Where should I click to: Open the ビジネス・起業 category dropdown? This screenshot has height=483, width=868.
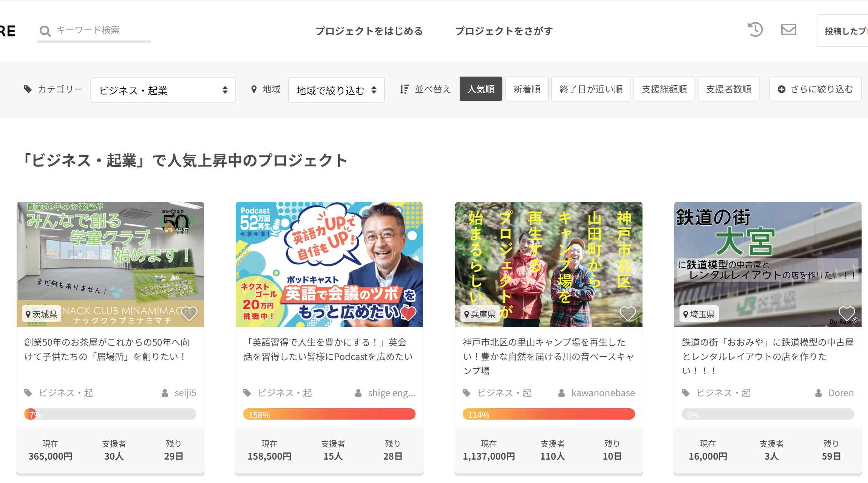click(x=163, y=90)
